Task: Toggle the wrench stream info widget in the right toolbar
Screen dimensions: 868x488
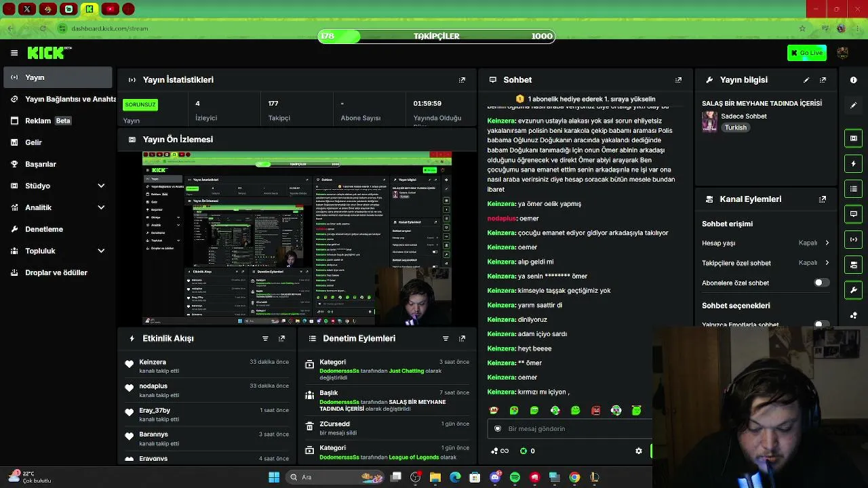Action: [x=853, y=290]
